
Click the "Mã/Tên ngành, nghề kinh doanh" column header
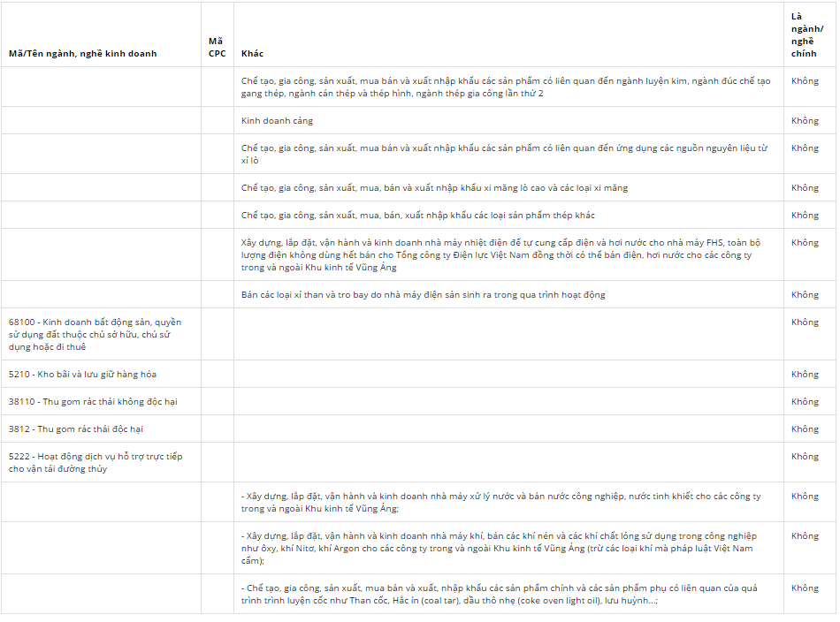(x=83, y=54)
